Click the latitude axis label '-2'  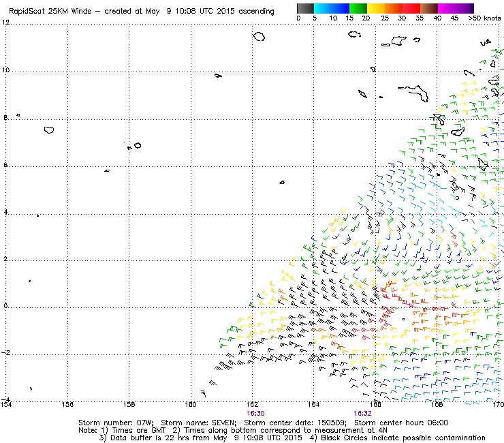click(5, 353)
